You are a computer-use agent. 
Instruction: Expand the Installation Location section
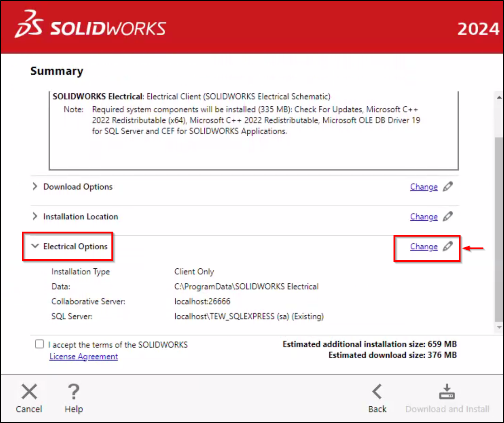click(35, 216)
